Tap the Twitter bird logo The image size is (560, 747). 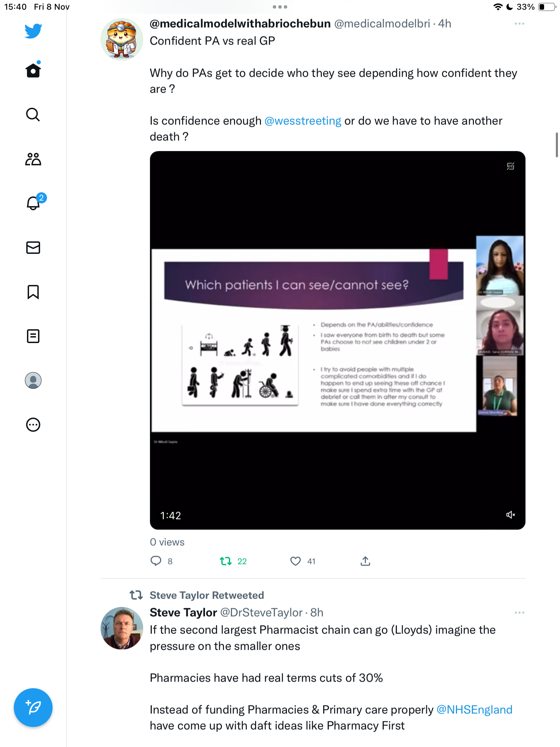point(33,31)
